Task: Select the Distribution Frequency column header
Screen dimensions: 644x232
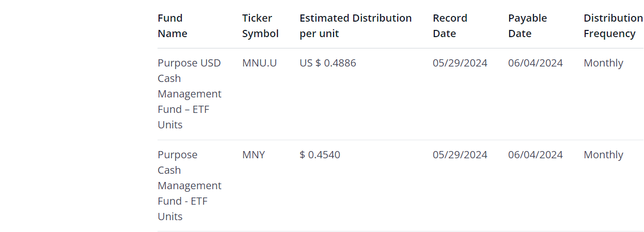Action: 613,26
